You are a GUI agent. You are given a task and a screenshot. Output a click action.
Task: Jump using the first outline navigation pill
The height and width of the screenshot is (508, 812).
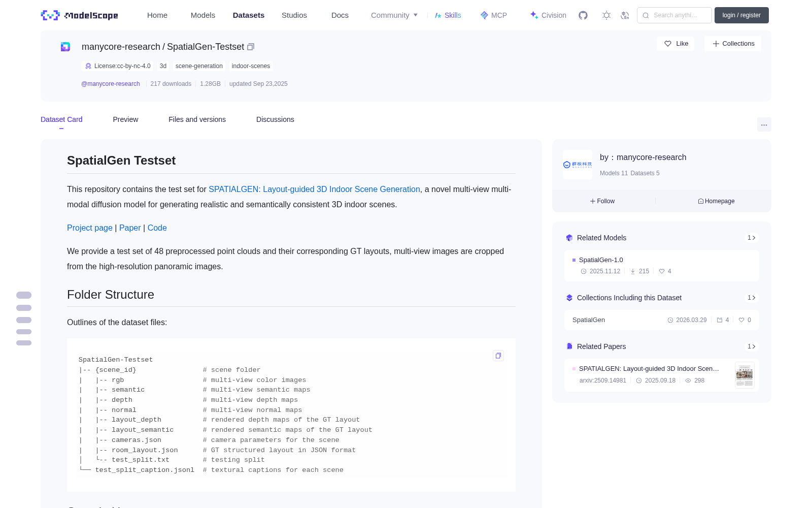pyautogui.click(x=24, y=295)
